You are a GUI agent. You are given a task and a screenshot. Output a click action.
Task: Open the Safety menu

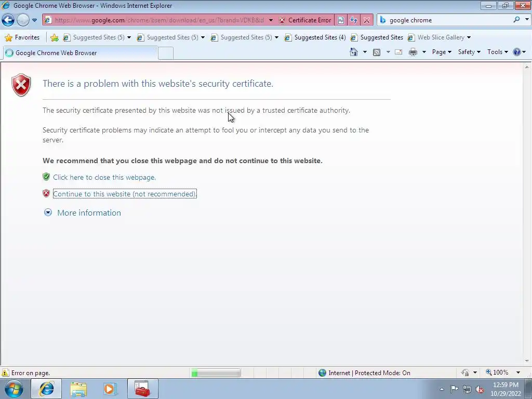pos(469,52)
